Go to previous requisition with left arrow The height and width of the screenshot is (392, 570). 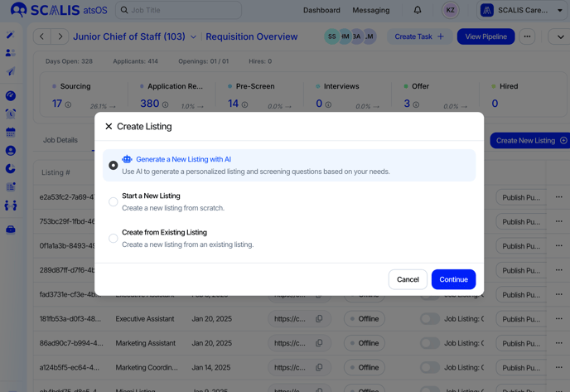(x=42, y=36)
